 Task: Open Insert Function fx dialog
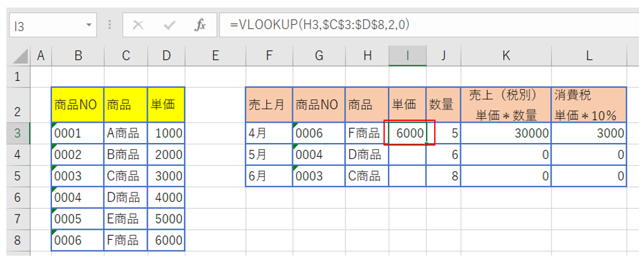click(200, 25)
